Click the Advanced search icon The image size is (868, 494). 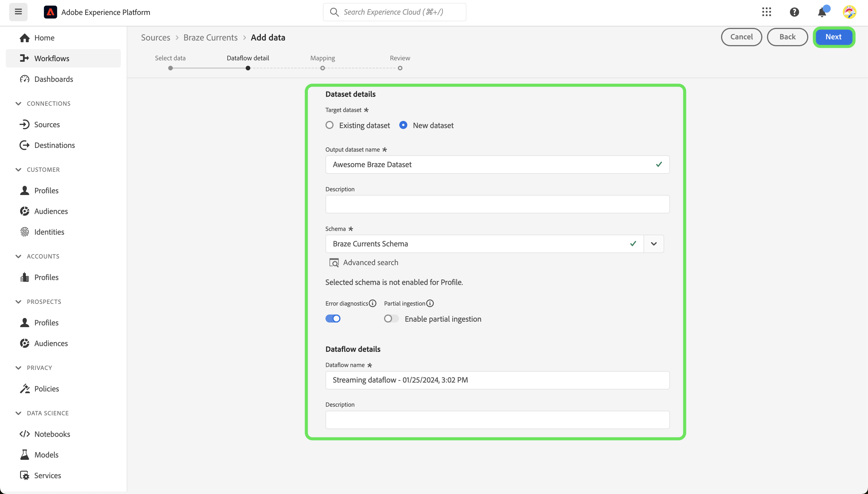pos(334,263)
